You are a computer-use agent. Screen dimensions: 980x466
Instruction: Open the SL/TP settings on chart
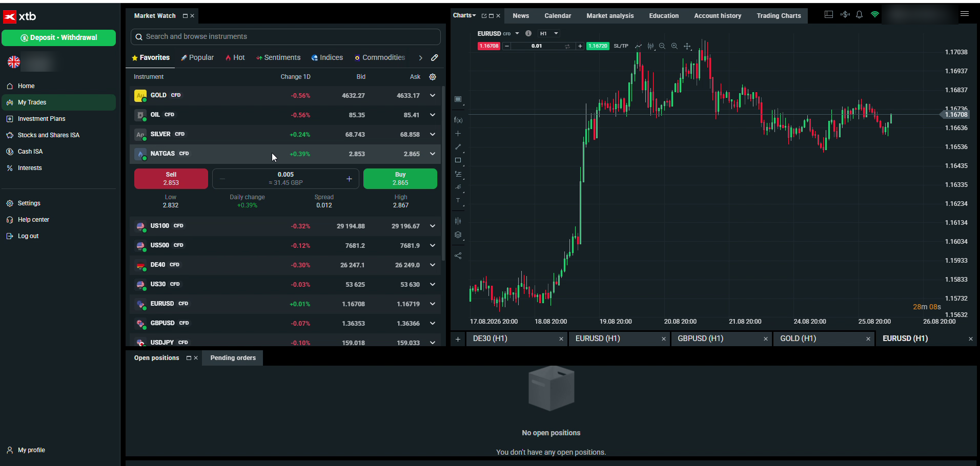pyautogui.click(x=621, y=46)
